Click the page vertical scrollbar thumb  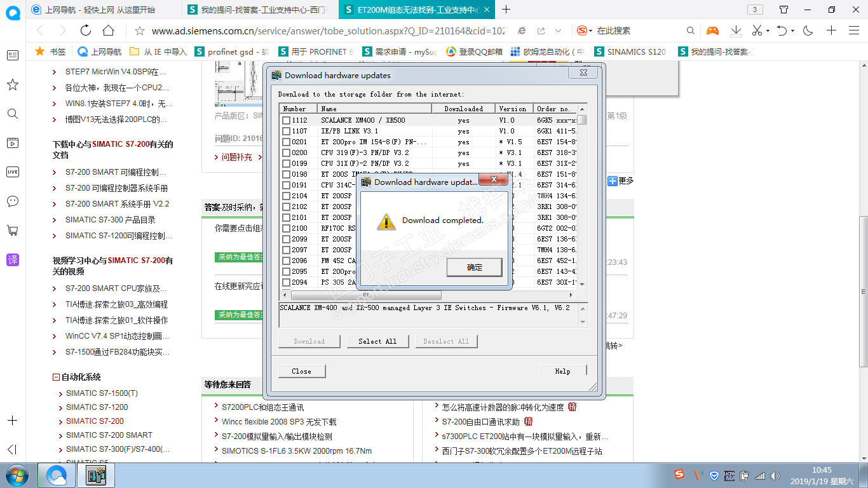[x=863, y=291]
